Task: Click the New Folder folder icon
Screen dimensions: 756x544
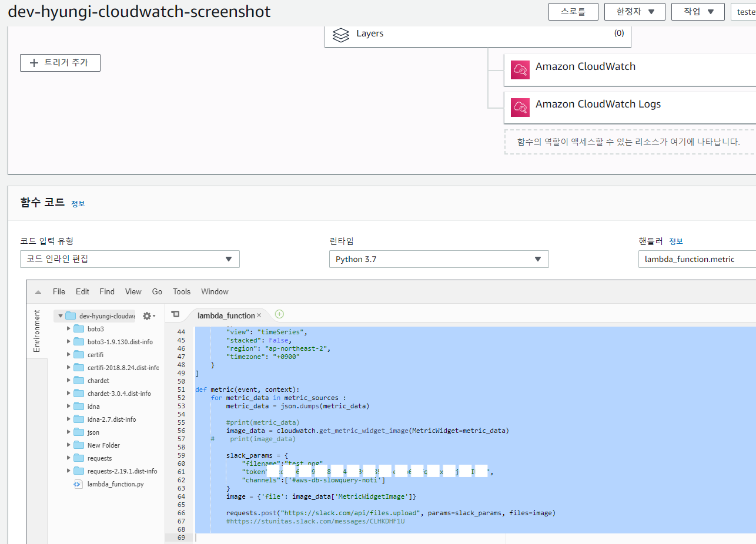Action: click(79, 445)
